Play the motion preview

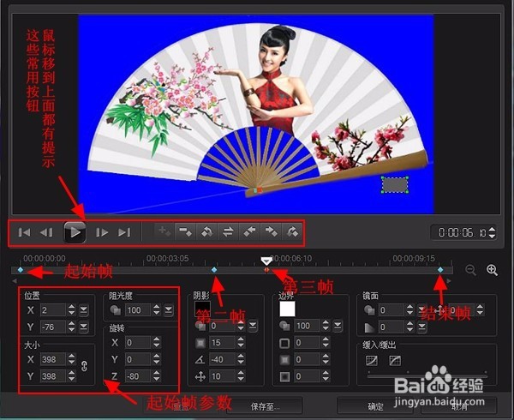(x=75, y=232)
